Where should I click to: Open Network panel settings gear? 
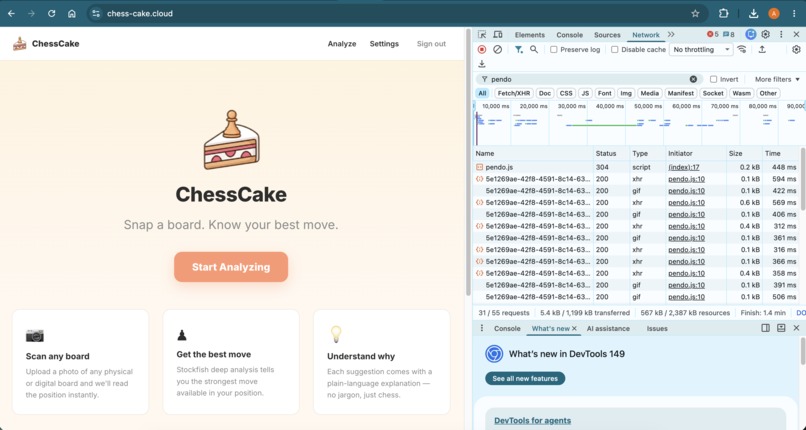pos(796,49)
